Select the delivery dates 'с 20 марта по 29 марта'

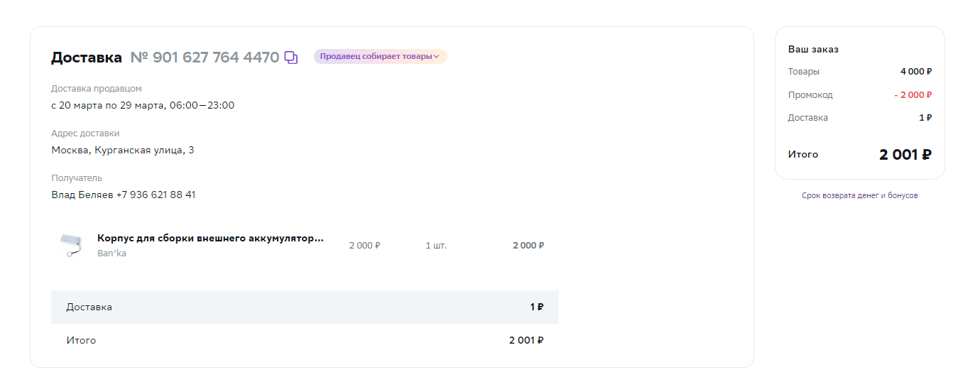tap(108, 105)
